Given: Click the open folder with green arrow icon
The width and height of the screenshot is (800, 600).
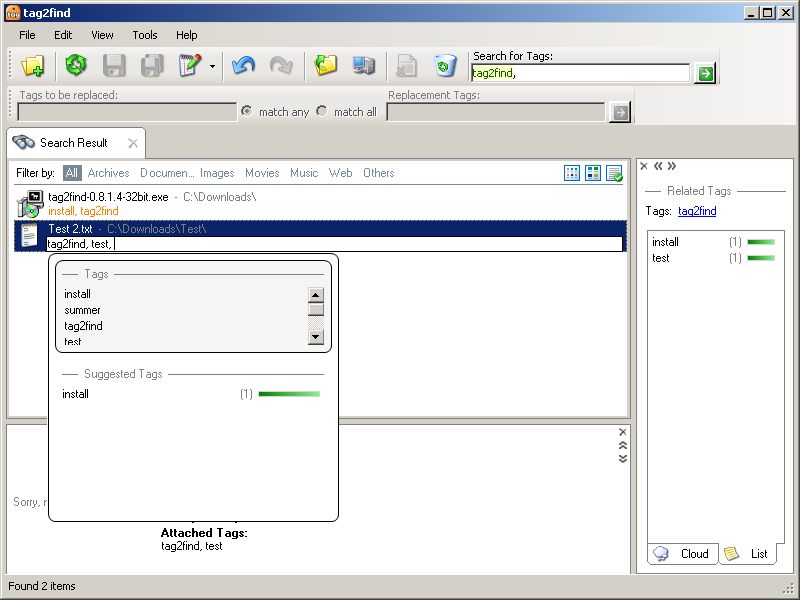Looking at the screenshot, I should (326, 66).
